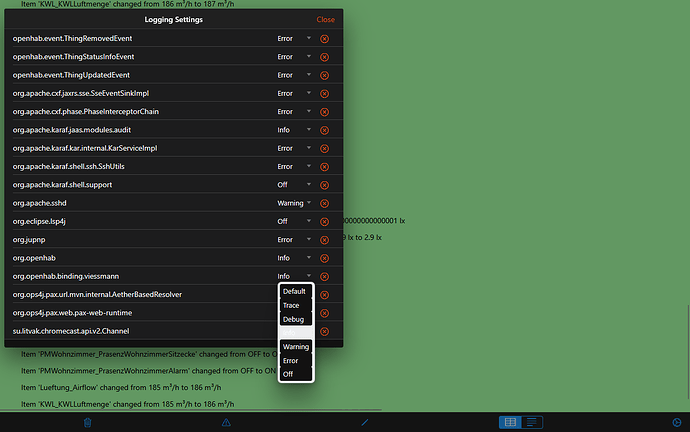The image size is (690, 432).
Task: Open level dropdown for ThingUpdatedEvent
Action: point(294,75)
